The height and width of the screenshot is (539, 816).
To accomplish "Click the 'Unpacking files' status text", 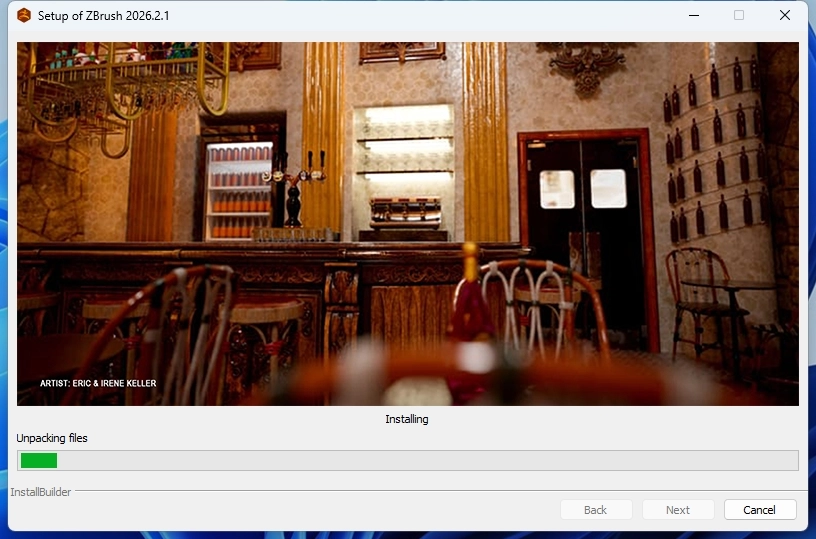I will [x=52, y=438].
